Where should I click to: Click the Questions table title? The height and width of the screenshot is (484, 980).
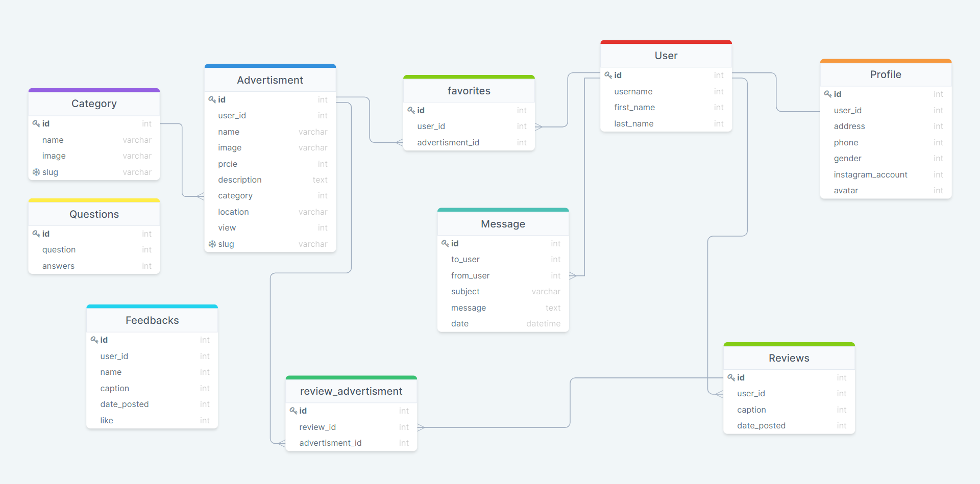(x=94, y=214)
